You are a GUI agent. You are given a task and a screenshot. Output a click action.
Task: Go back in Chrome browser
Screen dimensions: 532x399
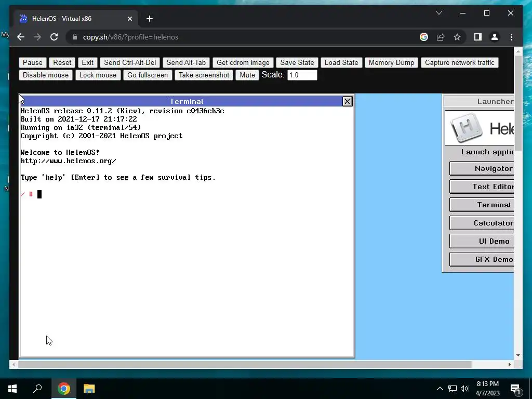pyautogui.click(x=21, y=37)
